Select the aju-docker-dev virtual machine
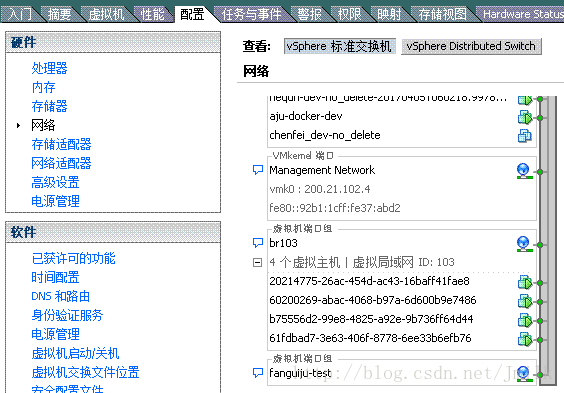Screen dimensions: 564x393 [x=306, y=116]
